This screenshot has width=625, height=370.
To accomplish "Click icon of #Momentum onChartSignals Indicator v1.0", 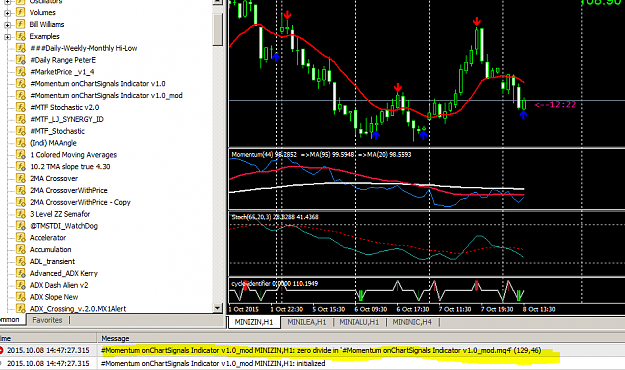I will (21, 84).
